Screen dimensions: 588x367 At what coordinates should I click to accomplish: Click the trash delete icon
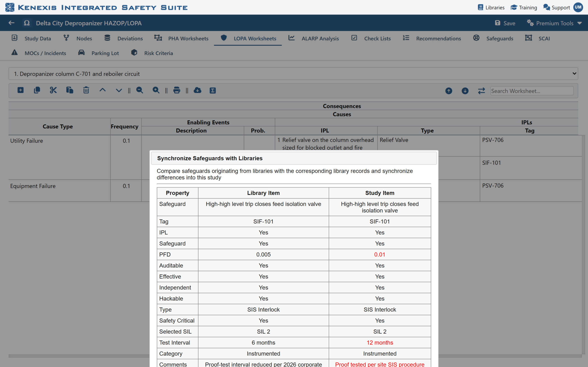pyautogui.click(x=86, y=90)
